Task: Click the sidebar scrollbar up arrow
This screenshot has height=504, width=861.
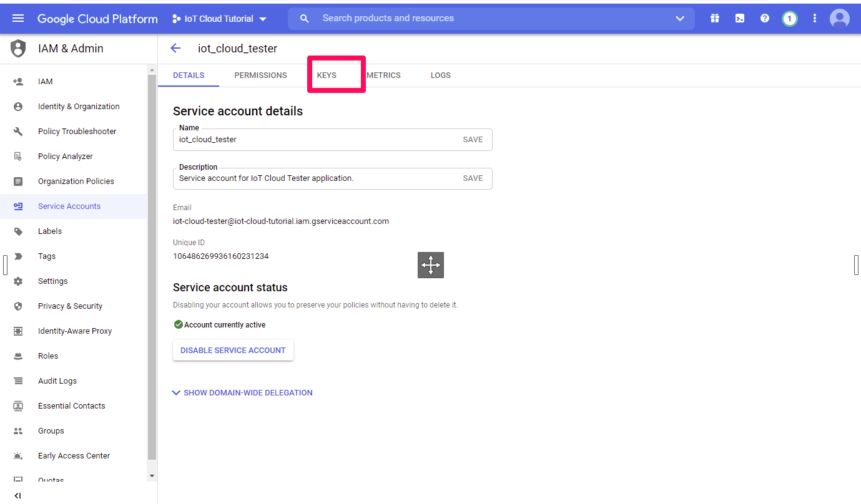Action: tap(152, 70)
